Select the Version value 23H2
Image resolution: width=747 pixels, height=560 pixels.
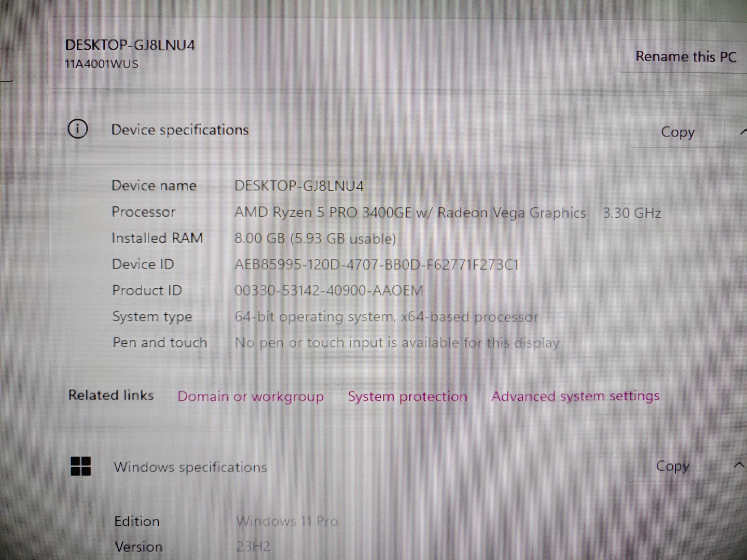click(253, 547)
